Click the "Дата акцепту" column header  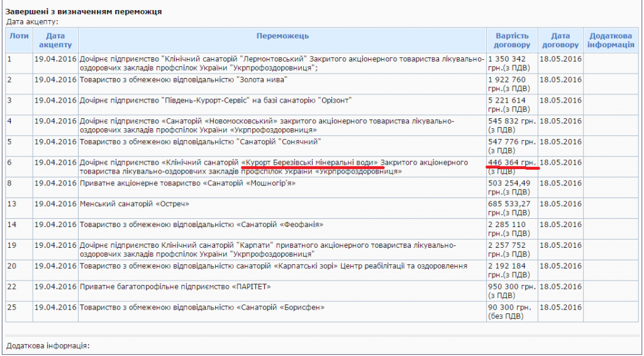pos(55,40)
